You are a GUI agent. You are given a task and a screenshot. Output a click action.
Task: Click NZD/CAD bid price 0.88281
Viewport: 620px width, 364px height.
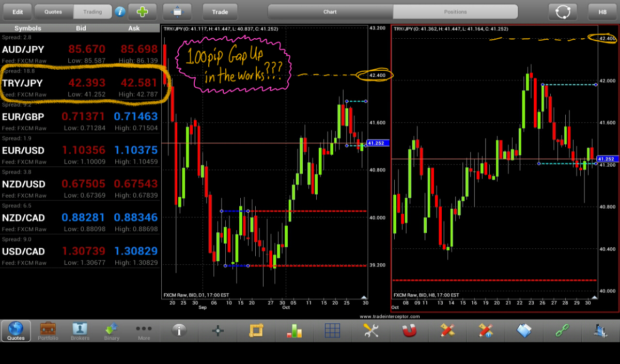pos(84,217)
